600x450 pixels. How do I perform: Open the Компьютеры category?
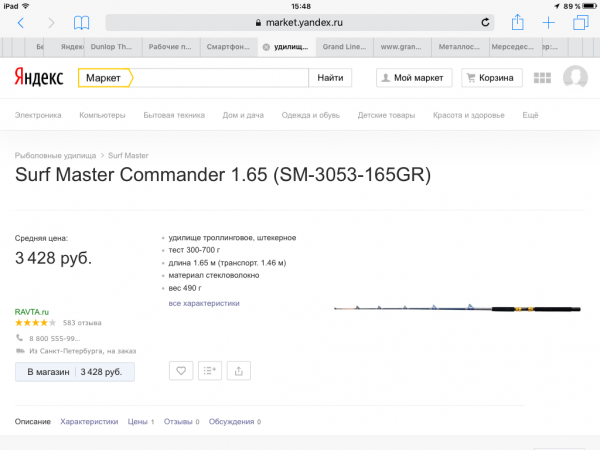click(x=102, y=115)
